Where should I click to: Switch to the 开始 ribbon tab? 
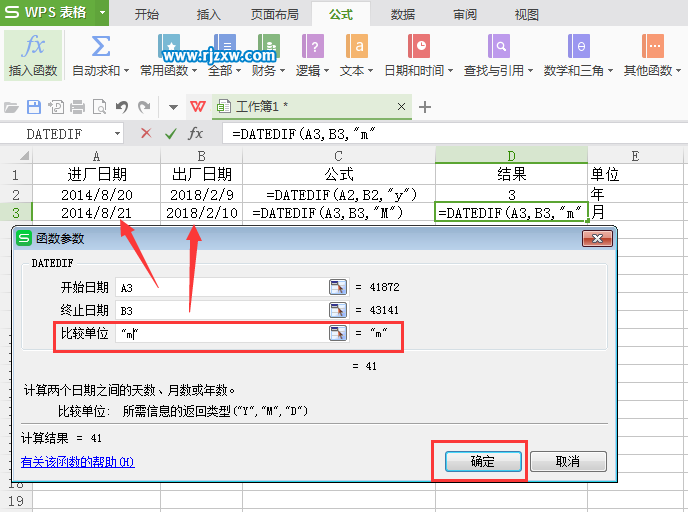(147, 14)
